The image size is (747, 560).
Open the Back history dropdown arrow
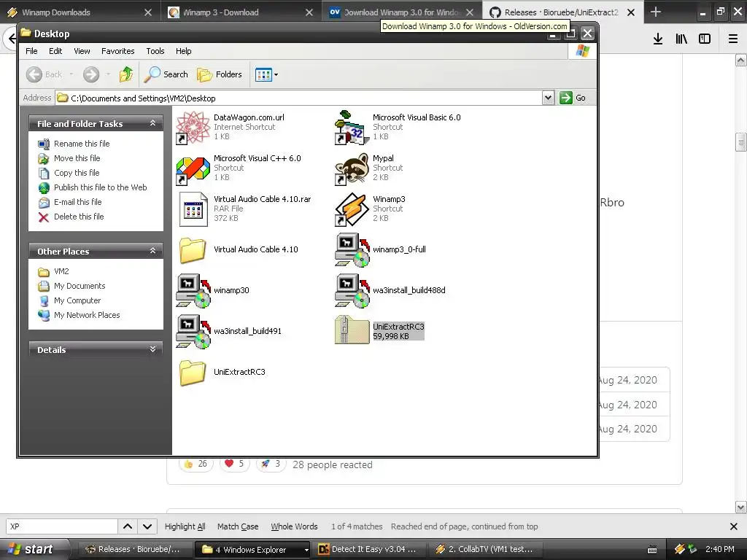pyautogui.click(x=71, y=74)
